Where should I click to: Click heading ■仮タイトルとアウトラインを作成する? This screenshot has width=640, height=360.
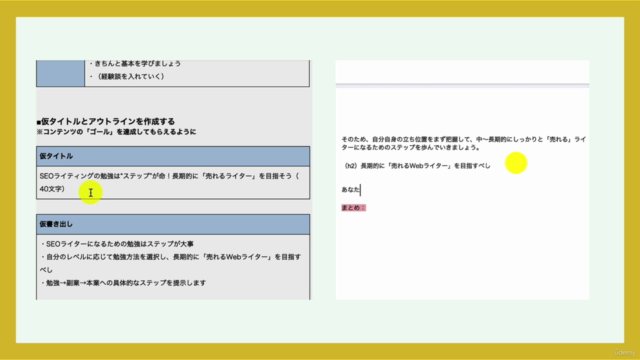coord(106,122)
